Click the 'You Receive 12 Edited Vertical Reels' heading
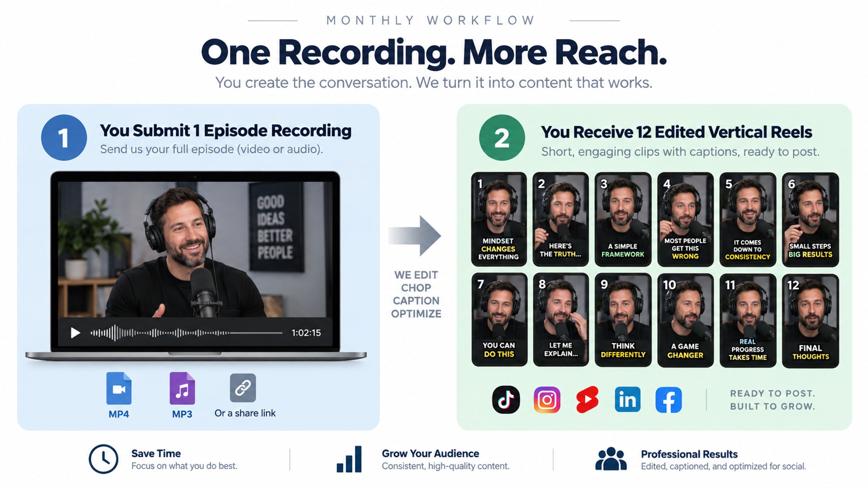The image size is (868, 488). (x=676, y=132)
